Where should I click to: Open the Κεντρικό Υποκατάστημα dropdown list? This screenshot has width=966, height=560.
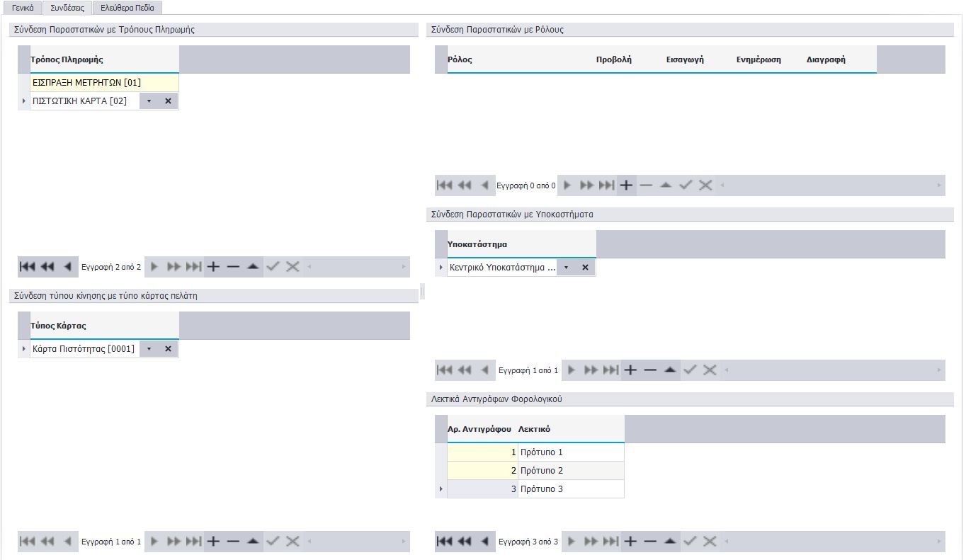(566, 268)
